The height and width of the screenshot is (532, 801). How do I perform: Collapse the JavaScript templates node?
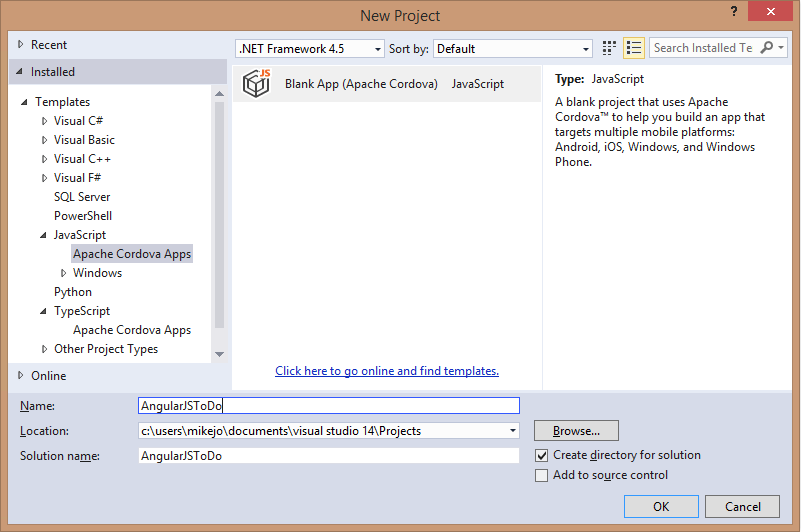tap(44, 236)
